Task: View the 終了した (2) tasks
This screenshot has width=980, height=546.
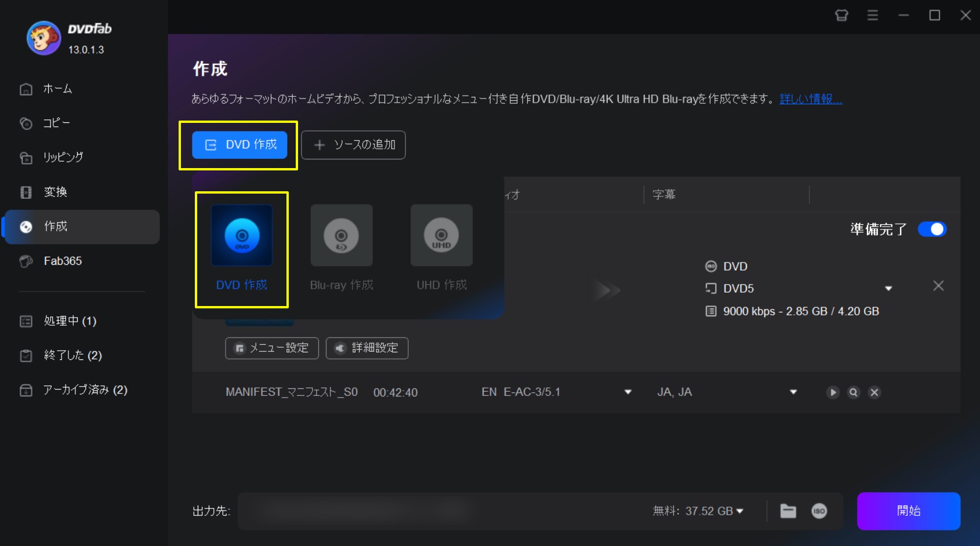Action: pyautogui.click(x=81, y=355)
